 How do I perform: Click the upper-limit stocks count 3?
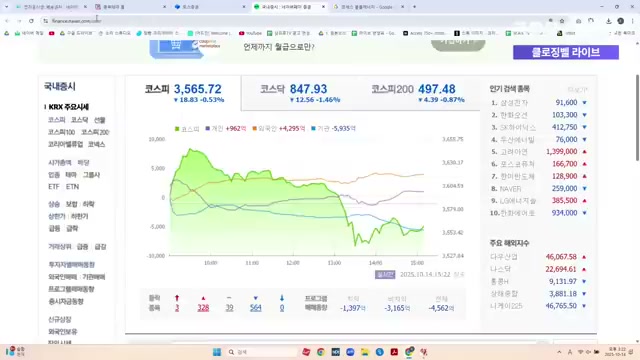pyautogui.click(x=177, y=308)
